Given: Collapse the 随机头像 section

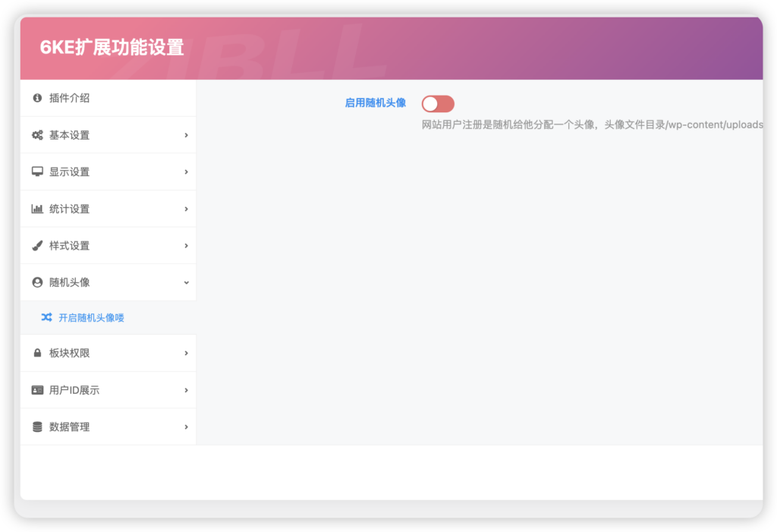Looking at the screenshot, I should 108,282.
